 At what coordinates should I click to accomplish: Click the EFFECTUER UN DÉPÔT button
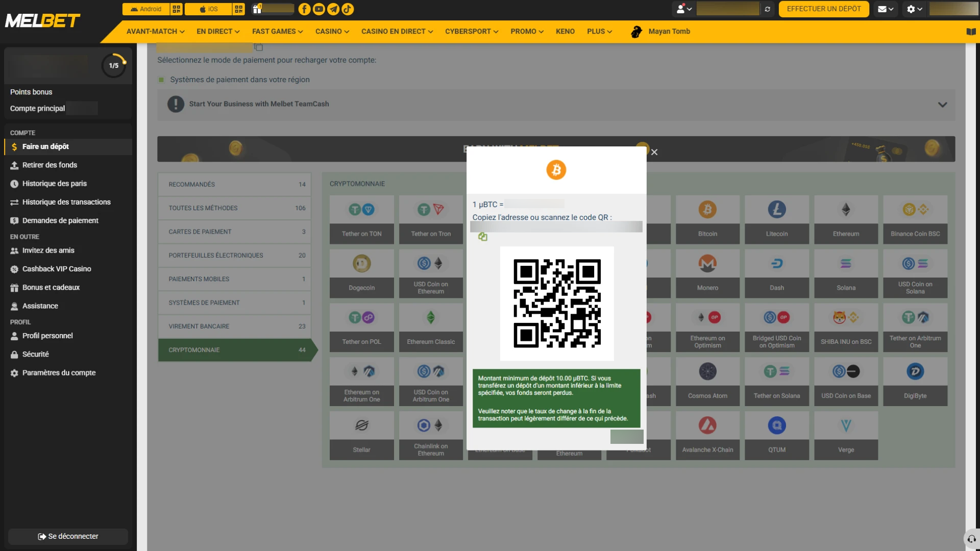824,9
